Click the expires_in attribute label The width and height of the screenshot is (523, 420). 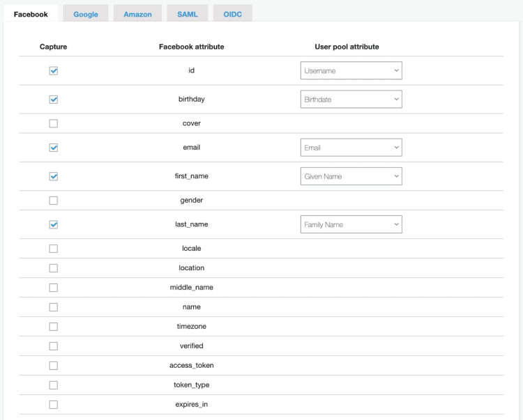(192, 405)
